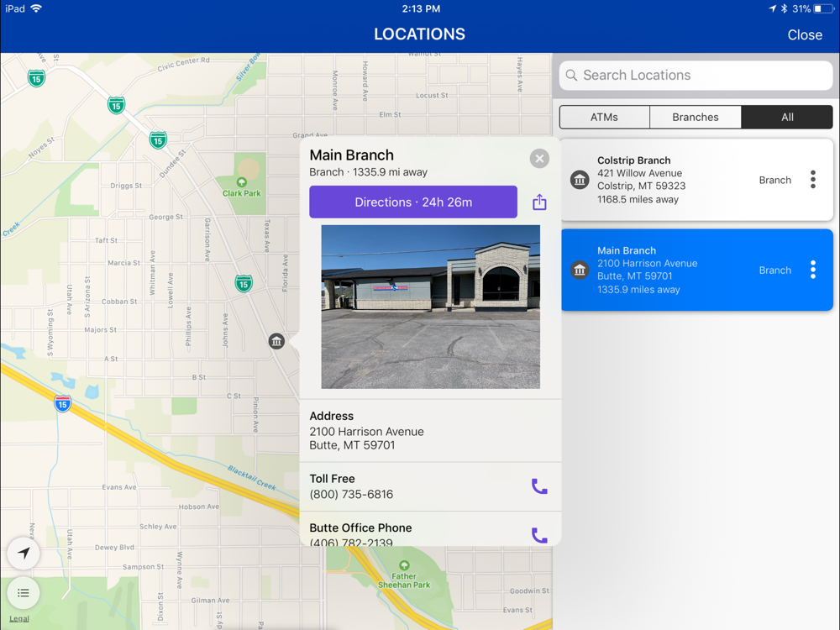840x630 pixels.
Task: Tap the location services arrow in status bar
Action: click(x=772, y=8)
